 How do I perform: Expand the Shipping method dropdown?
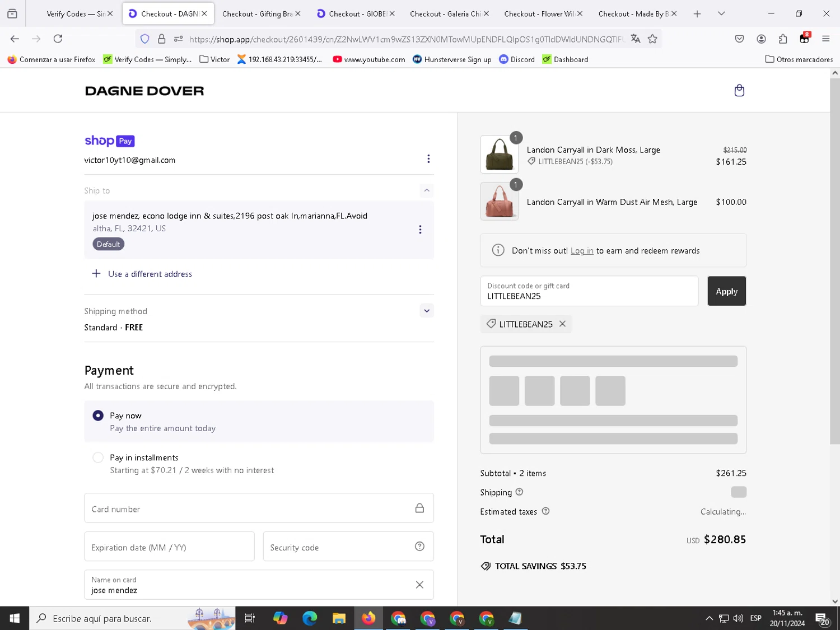(x=427, y=311)
